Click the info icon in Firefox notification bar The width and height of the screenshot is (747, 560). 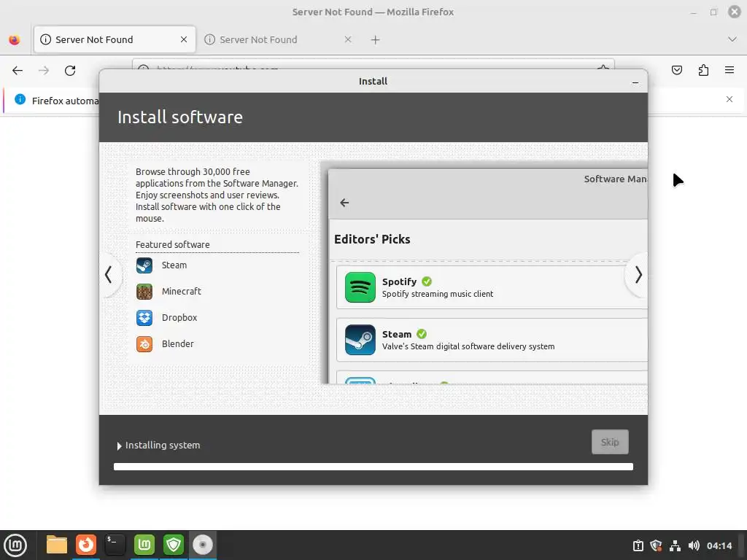[20, 99]
